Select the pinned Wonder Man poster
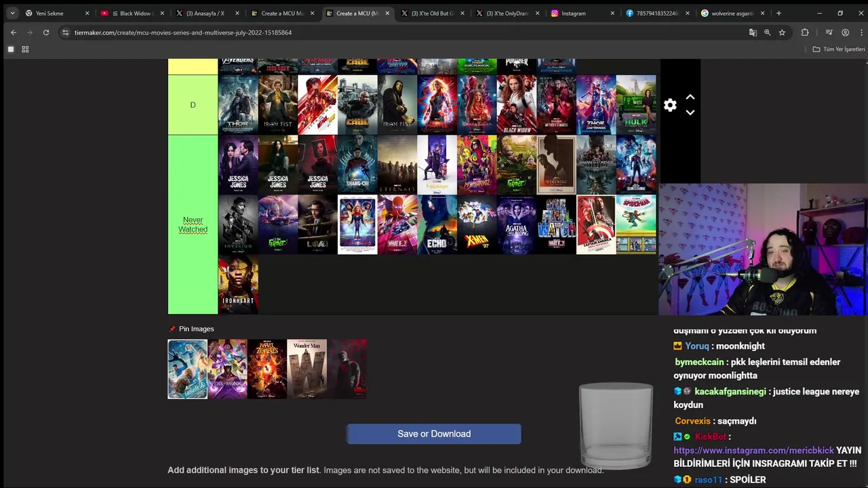868x488 pixels. tap(307, 369)
